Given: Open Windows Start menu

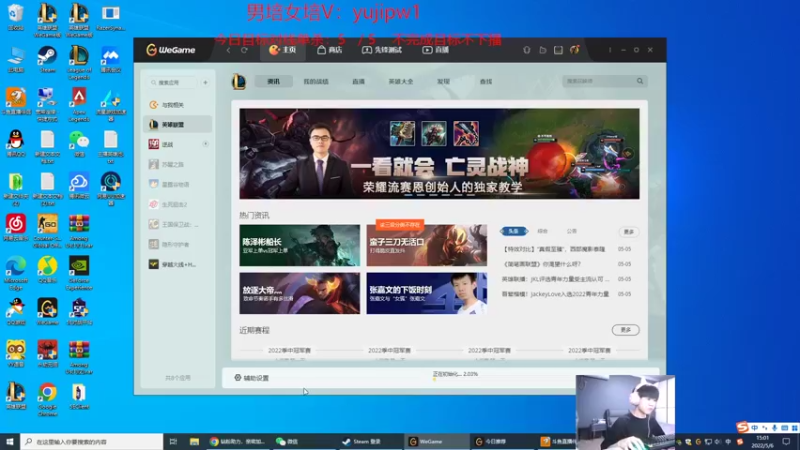Looking at the screenshot, I should (x=10, y=441).
